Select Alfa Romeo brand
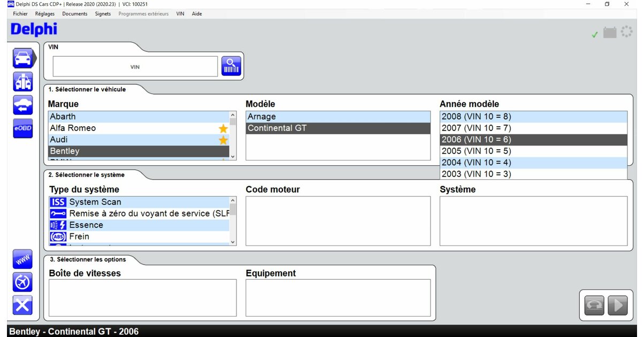This screenshot has height=337, width=644. click(x=139, y=128)
